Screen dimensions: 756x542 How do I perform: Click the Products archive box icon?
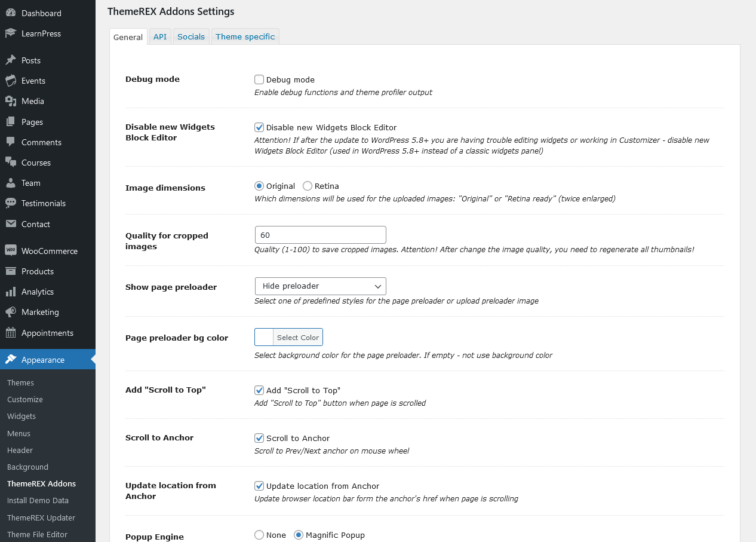(x=11, y=271)
